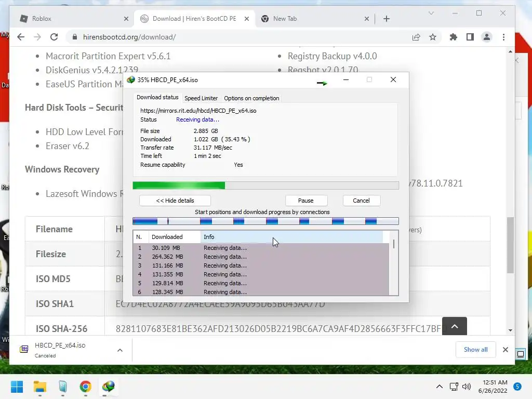This screenshot has height=399, width=532.
Task: Close the Chrome downloads bar
Action: [505, 350]
